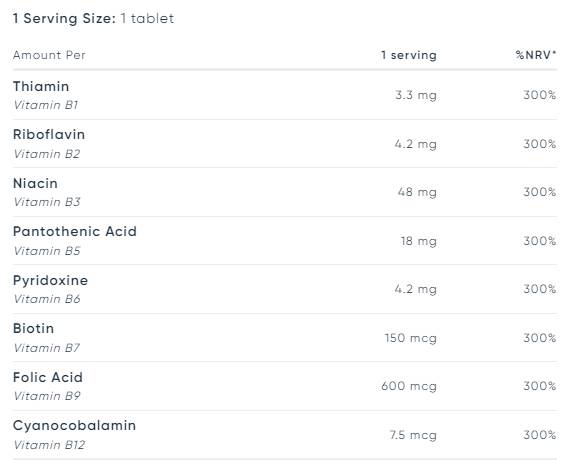Viewport: 579px width, 460px height.
Task: Select the Pantothenic Acid label
Action: [75, 231]
